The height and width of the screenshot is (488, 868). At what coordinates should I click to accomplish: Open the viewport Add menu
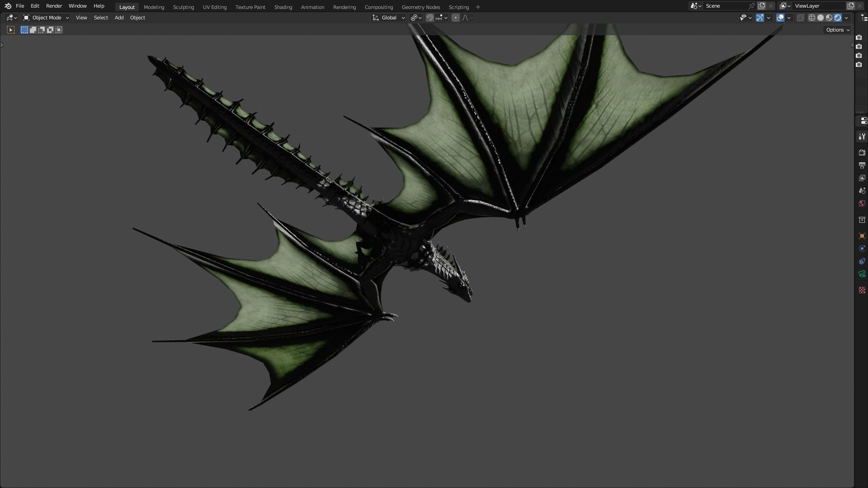pos(119,18)
